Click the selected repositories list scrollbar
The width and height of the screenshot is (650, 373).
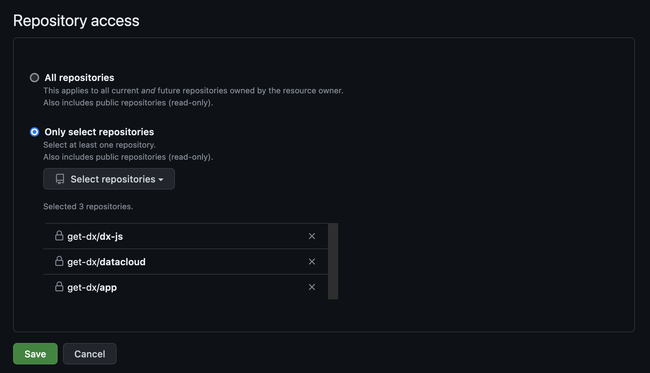click(333, 261)
